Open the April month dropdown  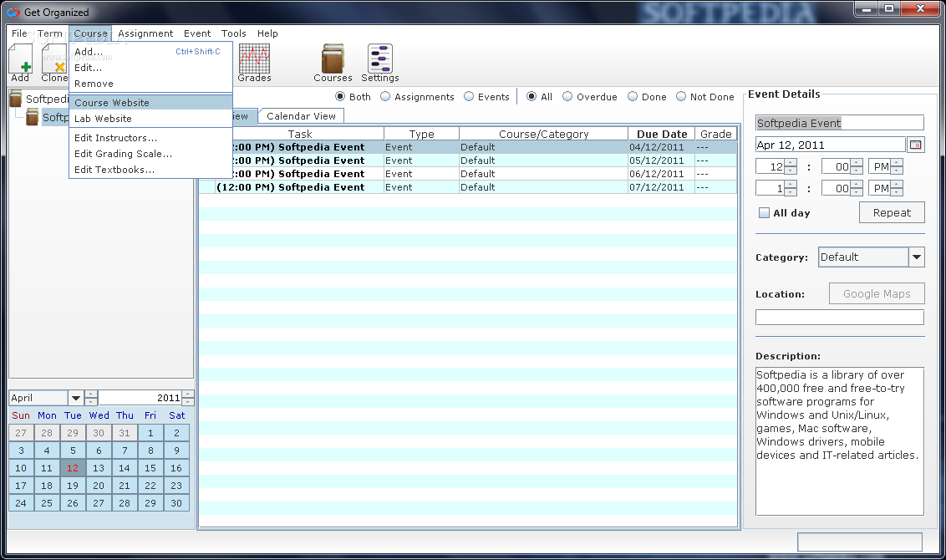[75, 398]
